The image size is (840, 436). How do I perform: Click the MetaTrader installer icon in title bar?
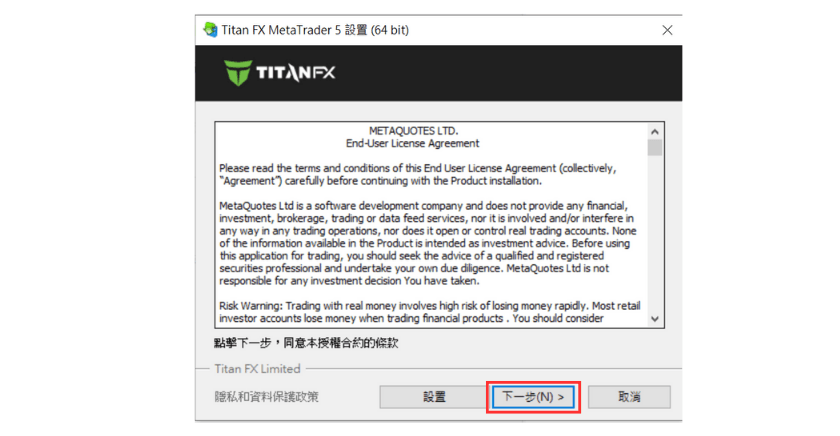pos(211,29)
